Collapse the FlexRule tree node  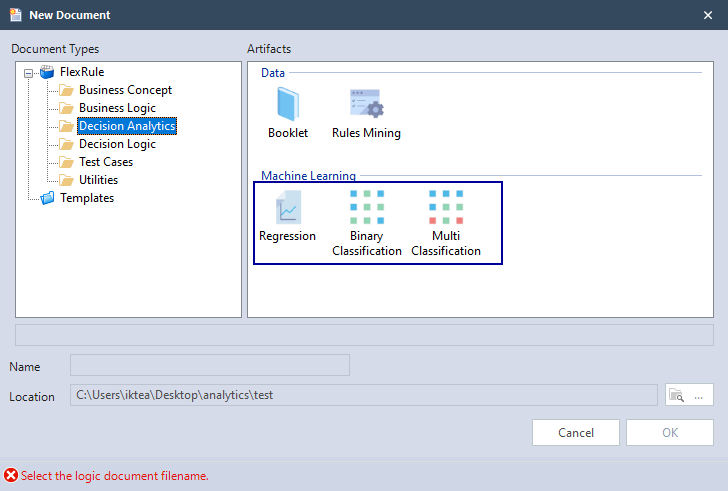click(x=28, y=73)
